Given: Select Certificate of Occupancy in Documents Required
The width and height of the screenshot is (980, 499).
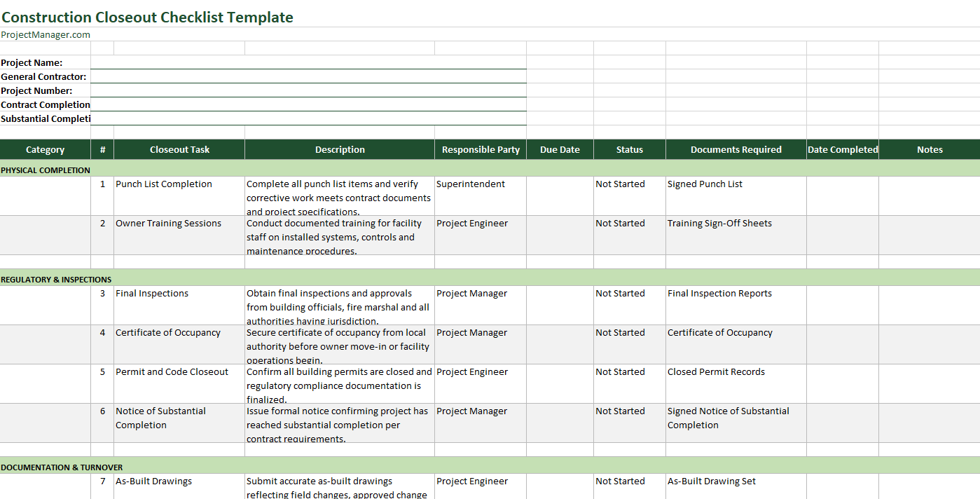Looking at the screenshot, I should coord(736,344).
